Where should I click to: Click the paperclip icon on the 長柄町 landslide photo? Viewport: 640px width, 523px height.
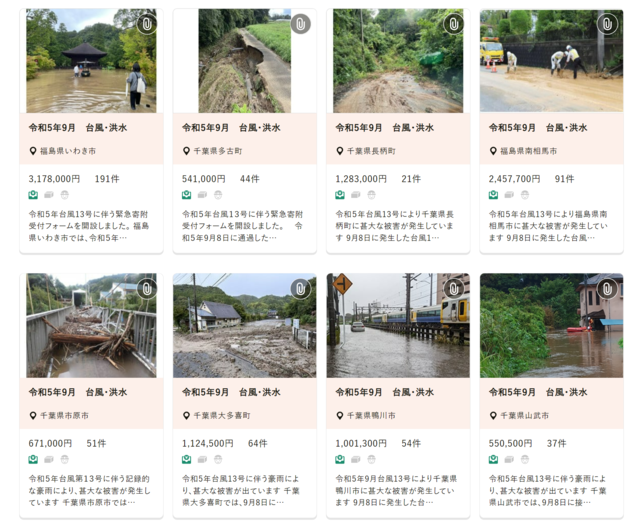tap(453, 24)
